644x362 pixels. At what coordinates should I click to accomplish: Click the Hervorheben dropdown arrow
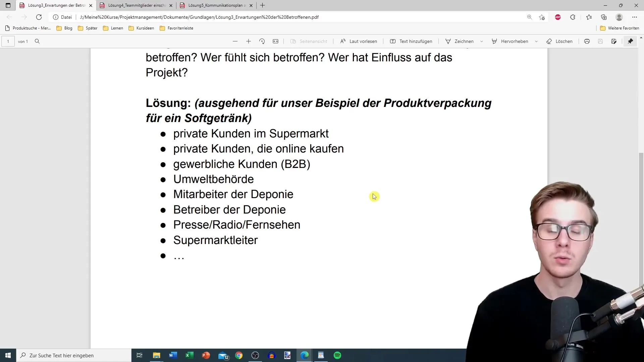coord(536,41)
